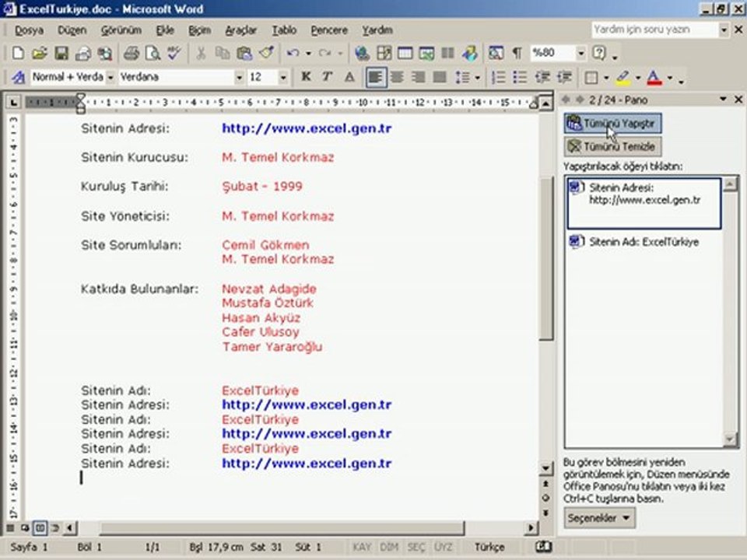Open the Araçlar menu
Image resolution: width=747 pixels, height=560 pixels.
point(240,30)
